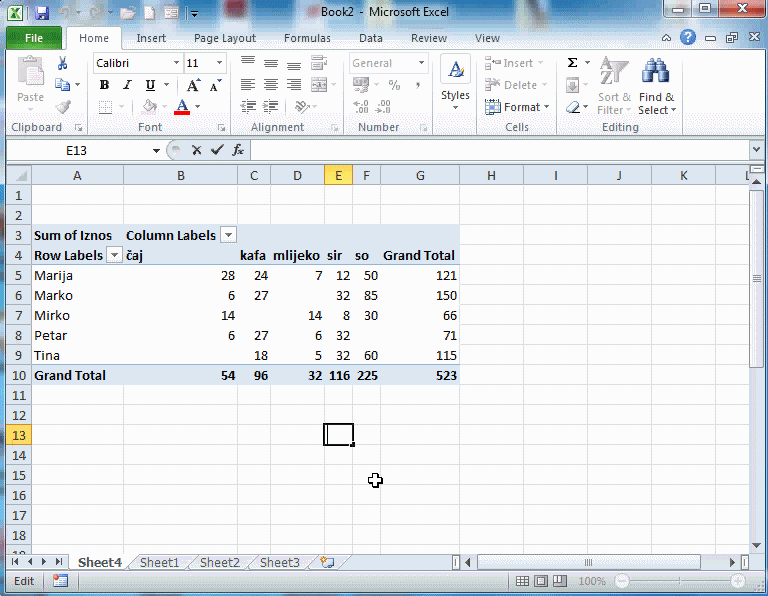Open the Column Labels filter dropdown
Viewport: 768px width, 596px height.
point(228,235)
